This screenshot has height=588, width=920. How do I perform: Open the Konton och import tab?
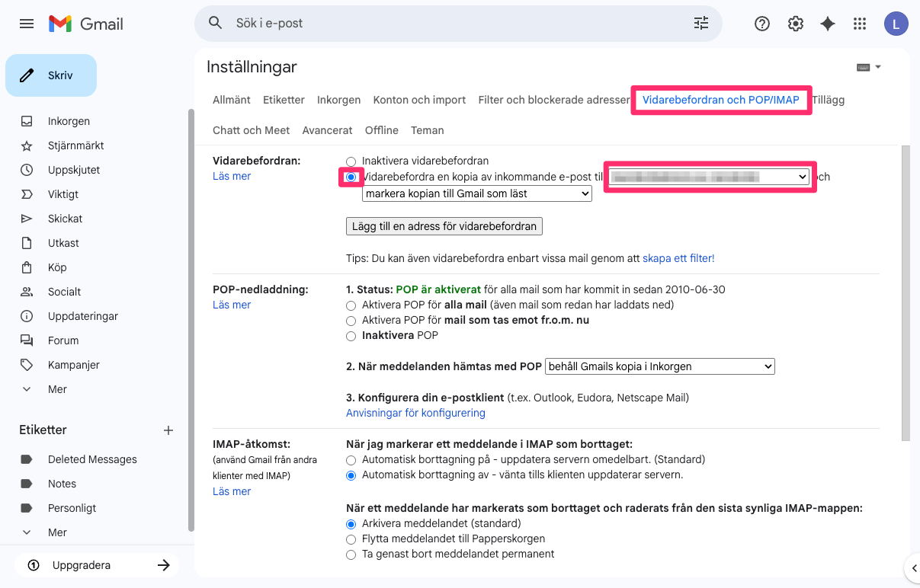pos(419,100)
